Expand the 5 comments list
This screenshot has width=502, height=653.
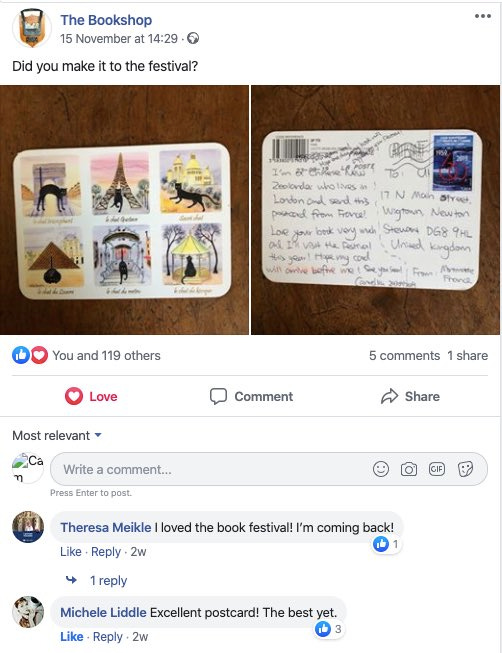pyautogui.click(x=404, y=356)
